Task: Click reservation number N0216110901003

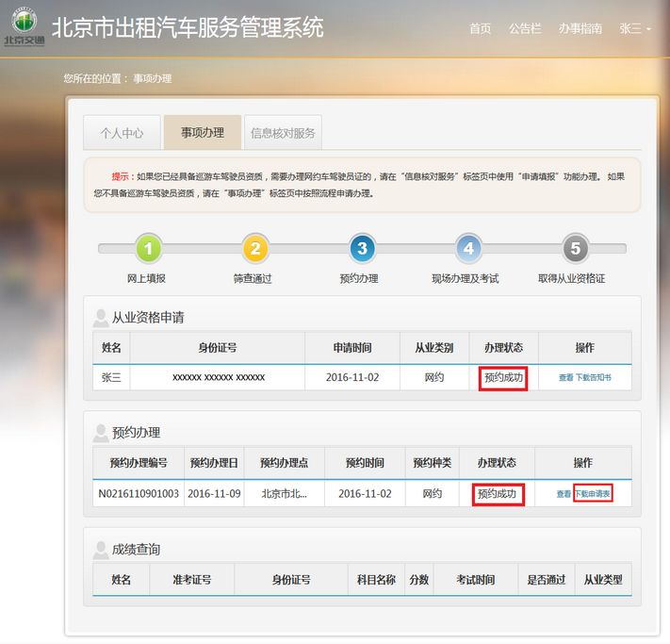Action: (139, 494)
